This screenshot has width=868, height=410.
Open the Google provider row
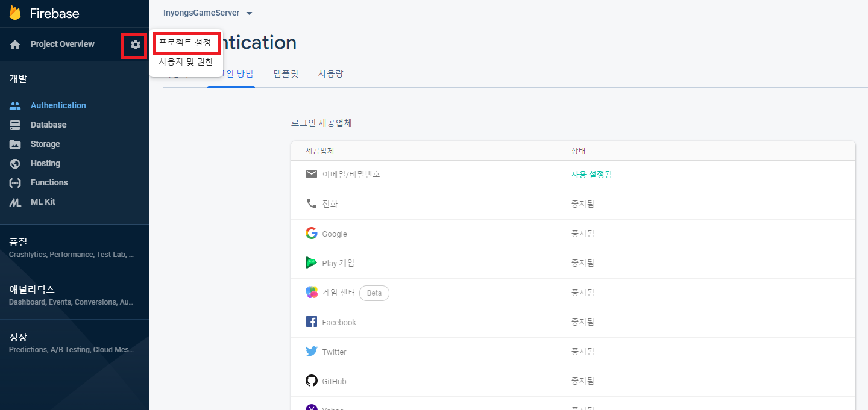[573, 234]
